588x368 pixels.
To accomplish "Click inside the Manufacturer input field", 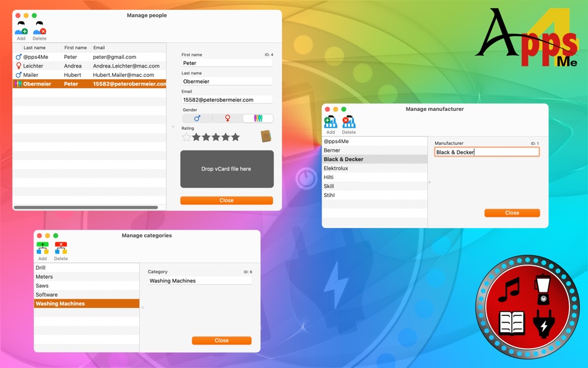I will [x=486, y=152].
